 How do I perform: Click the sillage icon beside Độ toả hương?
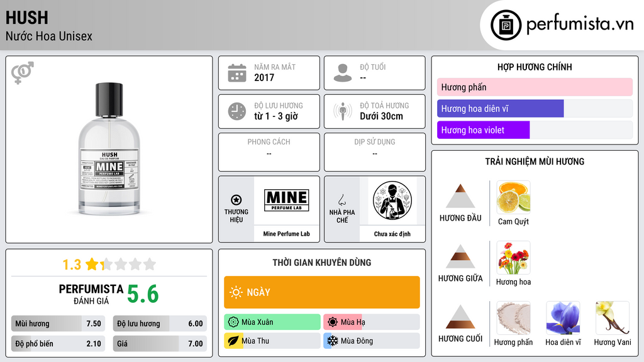(343, 111)
